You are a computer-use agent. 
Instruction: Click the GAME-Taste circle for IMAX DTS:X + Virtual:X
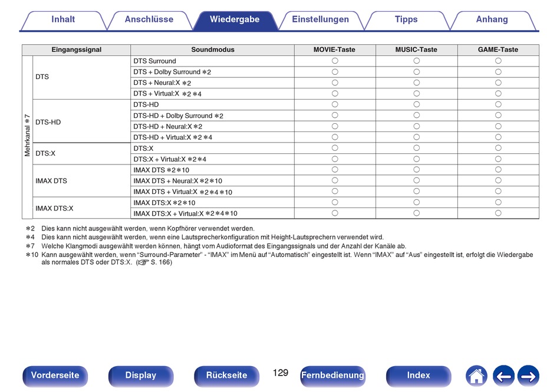498,213
